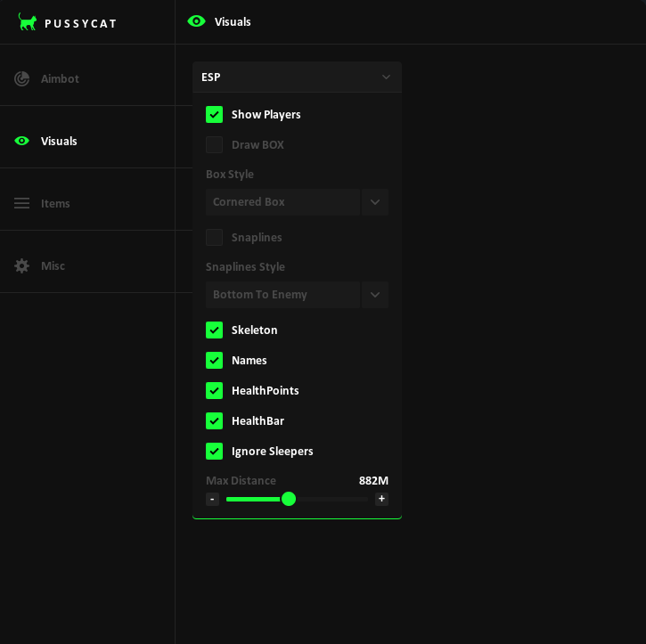The image size is (646, 644).
Task: Click the Aimbot radar icon in sidebar
Action: click(22, 78)
